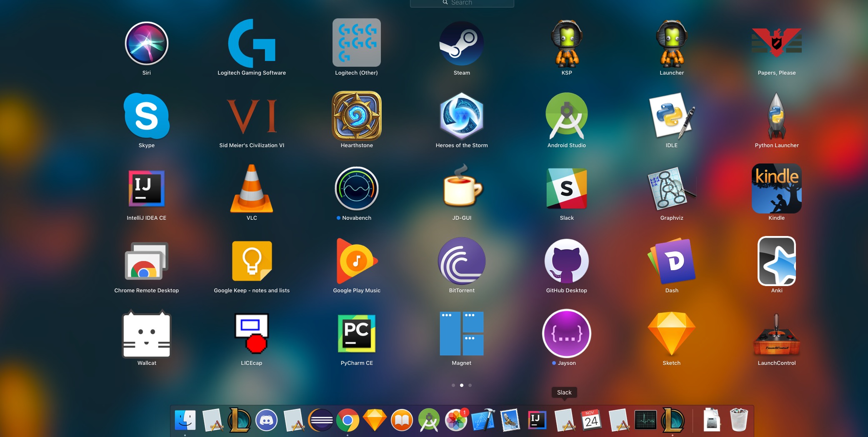
Task: Open the Kindle app
Action: [776, 188]
